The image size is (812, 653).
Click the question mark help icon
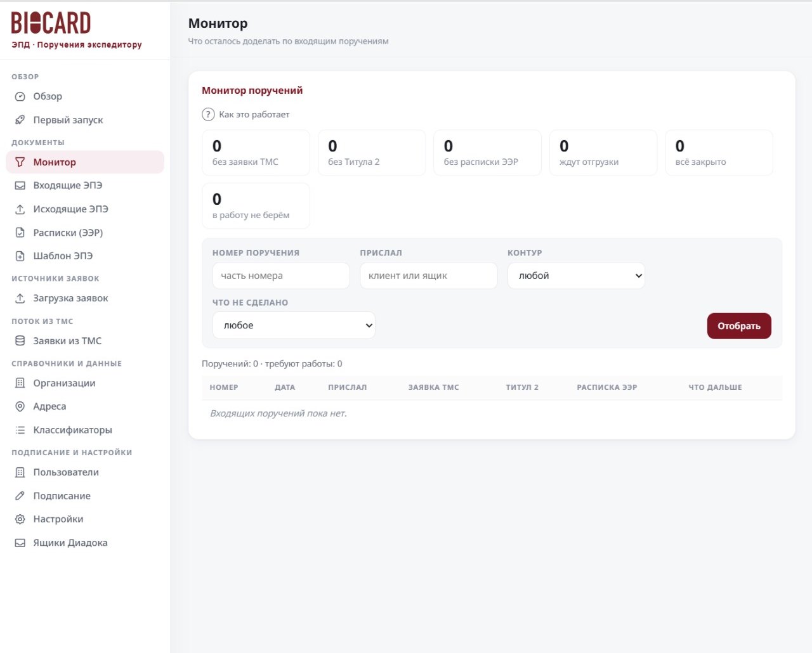[208, 115]
